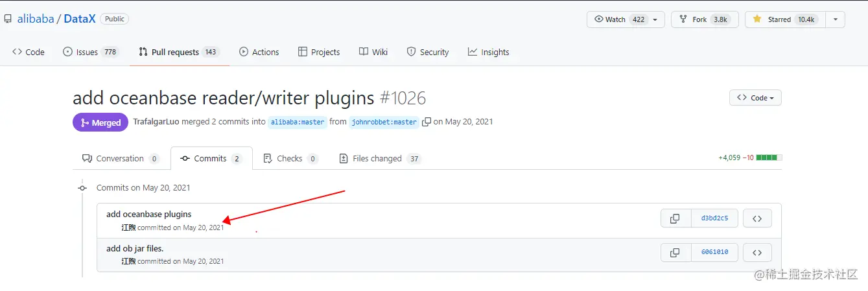The height and width of the screenshot is (291, 868).
Task: Click the yellow star icon
Action: pyautogui.click(x=757, y=19)
